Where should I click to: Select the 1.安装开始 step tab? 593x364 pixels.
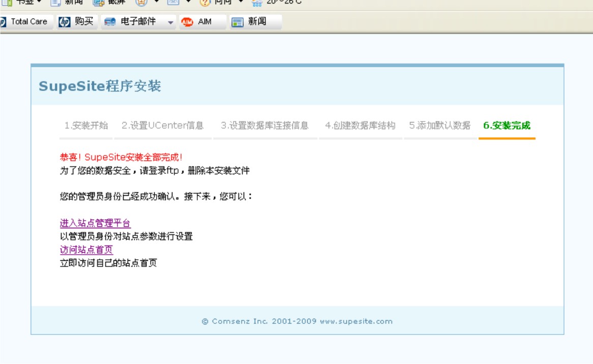(x=86, y=126)
